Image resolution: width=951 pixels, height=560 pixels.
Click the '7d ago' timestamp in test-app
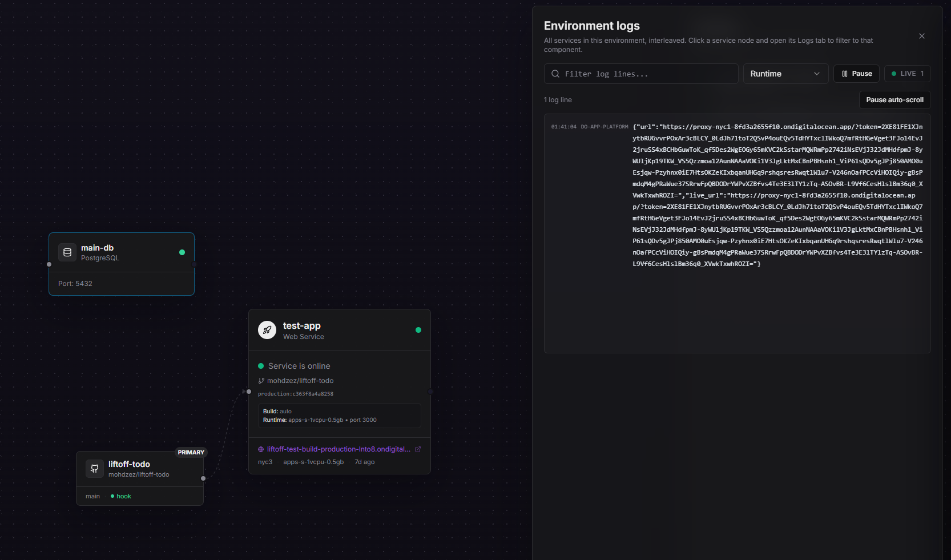coord(365,462)
